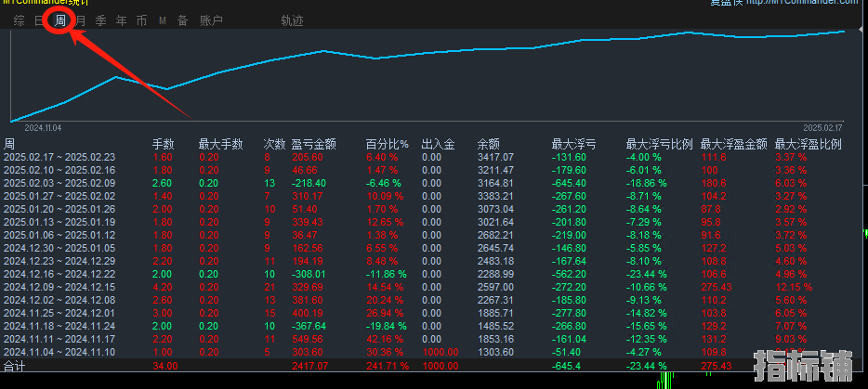Screen dimensions: 868x389
Task: Click the 余额 column header
Action: click(488, 144)
